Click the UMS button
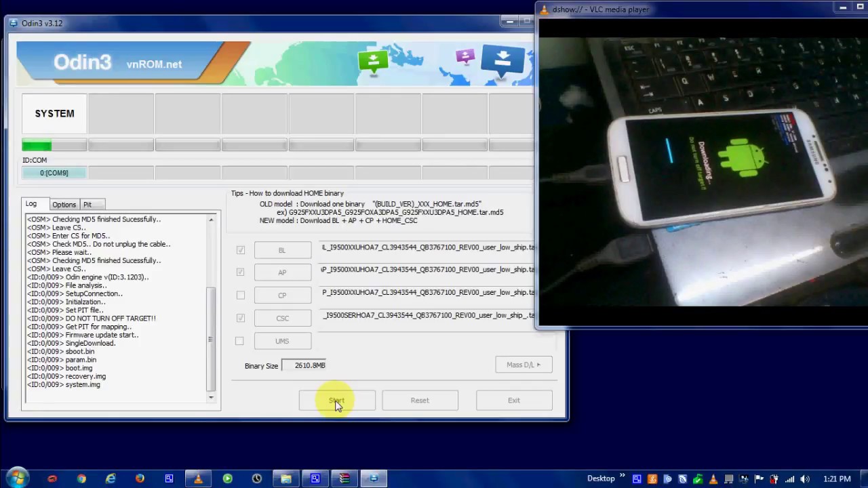868x488 pixels. click(282, 341)
